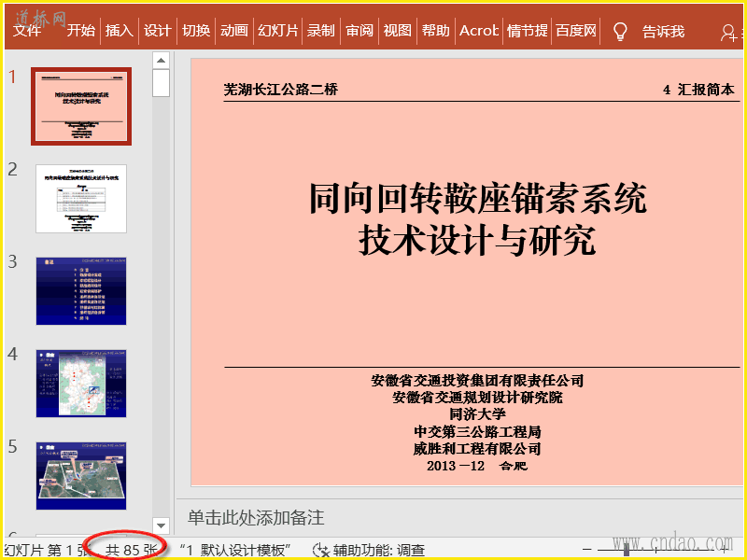This screenshot has width=747, height=560.
Task: Select slide 3 thumbnail
Action: [81, 291]
